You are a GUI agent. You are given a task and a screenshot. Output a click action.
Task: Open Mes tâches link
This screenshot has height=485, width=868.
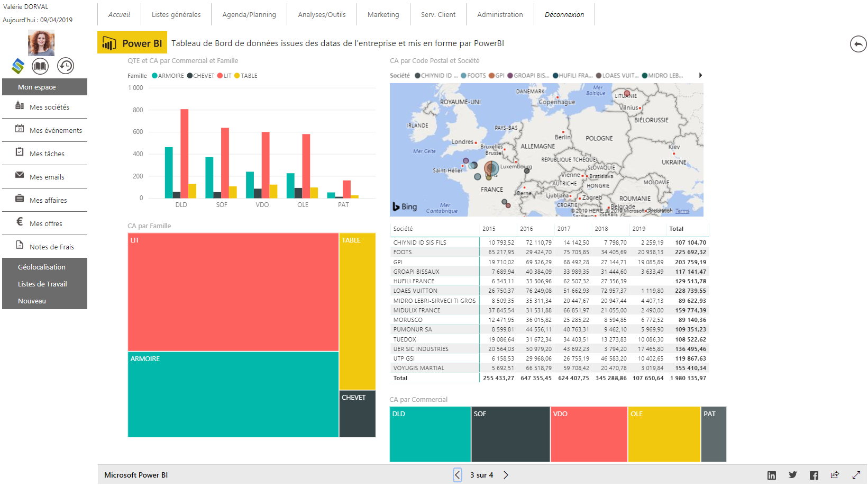pyautogui.click(x=47, y=154)
